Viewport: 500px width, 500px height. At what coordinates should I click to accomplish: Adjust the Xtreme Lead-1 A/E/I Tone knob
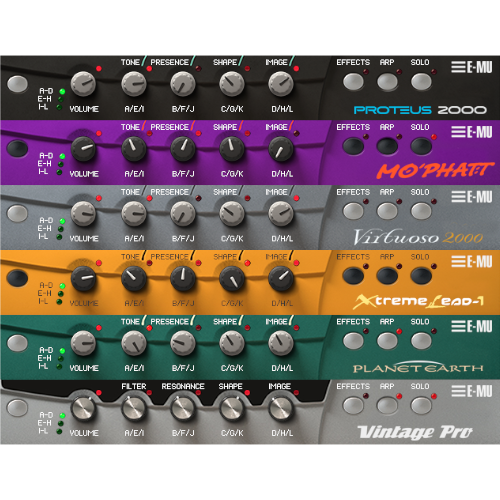pyautogui.click(x=134, y=278)
